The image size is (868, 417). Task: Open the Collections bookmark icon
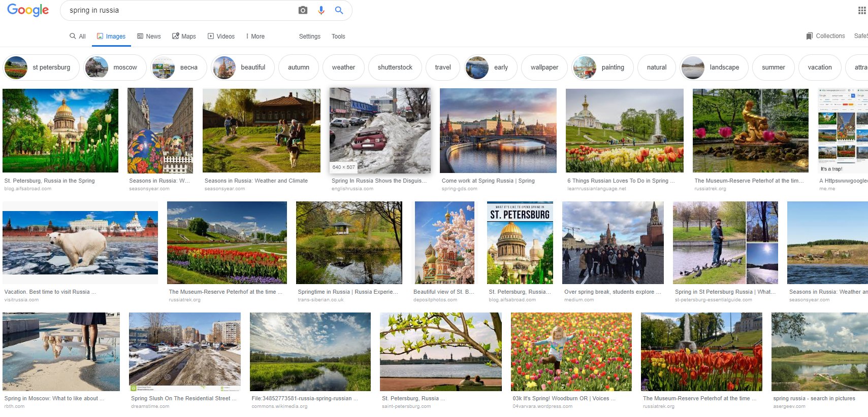pyautogui.click(x=809, y=36)
